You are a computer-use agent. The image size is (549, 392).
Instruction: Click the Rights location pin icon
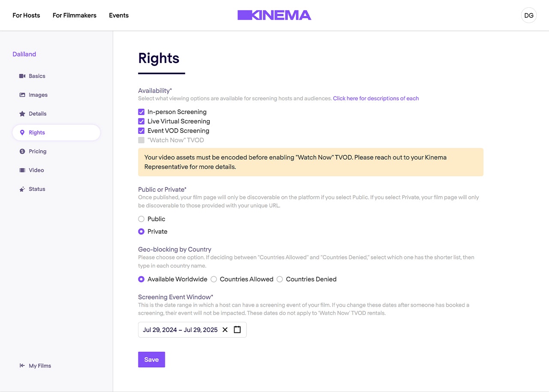pos(22,133)
